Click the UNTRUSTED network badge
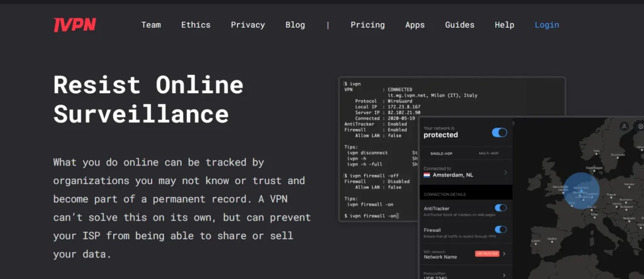The height and width of the screenshot is (279, 644). click(487, 254)
